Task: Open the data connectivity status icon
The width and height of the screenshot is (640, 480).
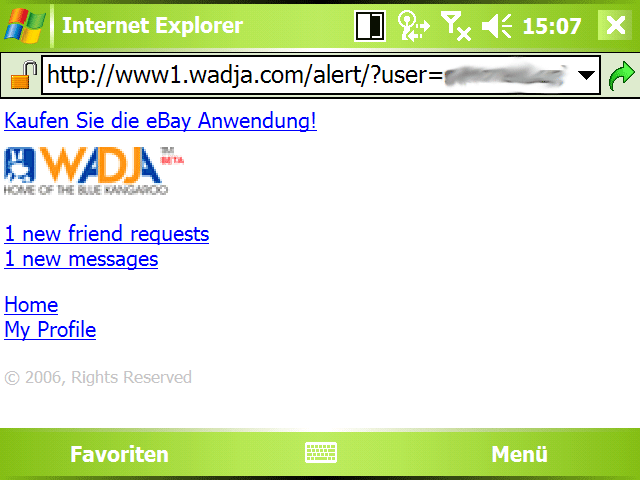Action: coord(413,26)
